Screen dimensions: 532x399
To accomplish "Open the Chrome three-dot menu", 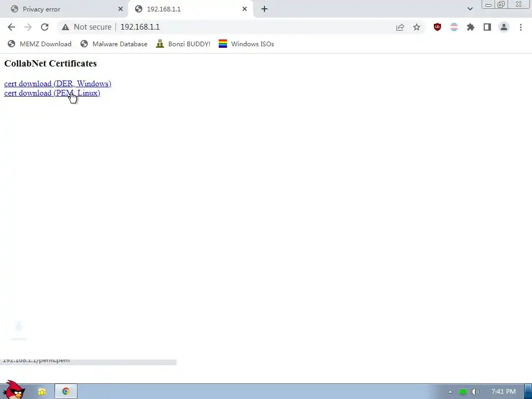I will [x=521, y=27].
